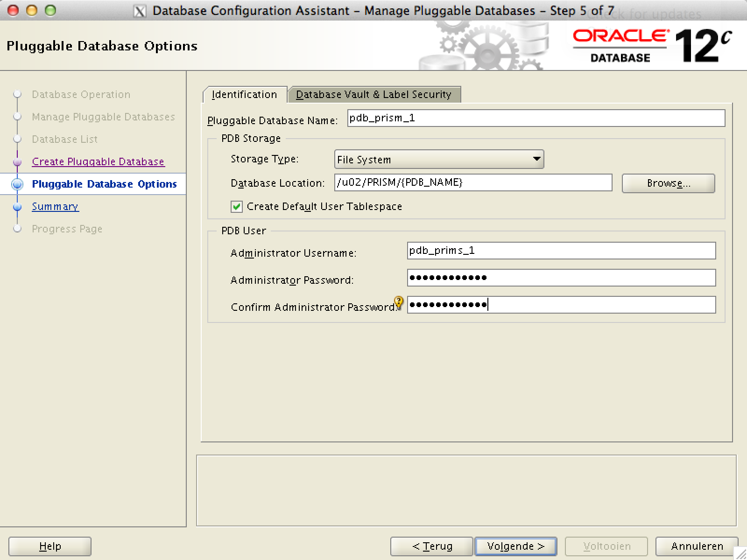Click the Database Location field

pyautogui.click(x=473, y=182)
